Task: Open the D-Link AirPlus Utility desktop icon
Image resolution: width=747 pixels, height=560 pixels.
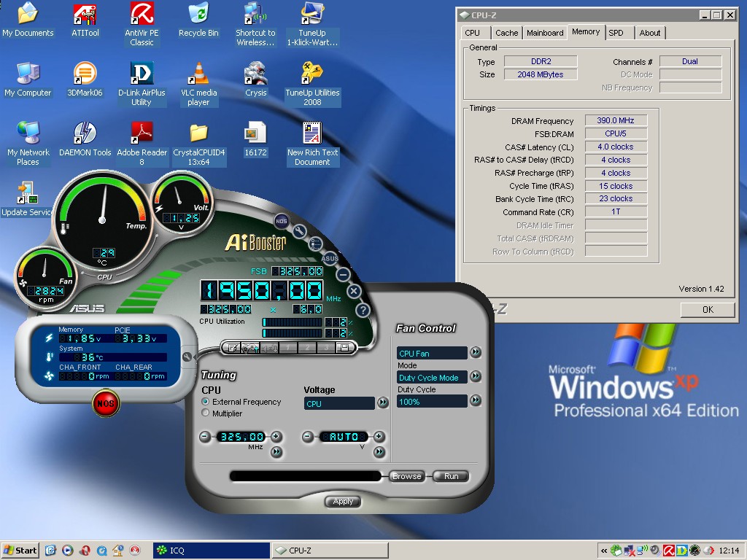Action: [142, 85]
